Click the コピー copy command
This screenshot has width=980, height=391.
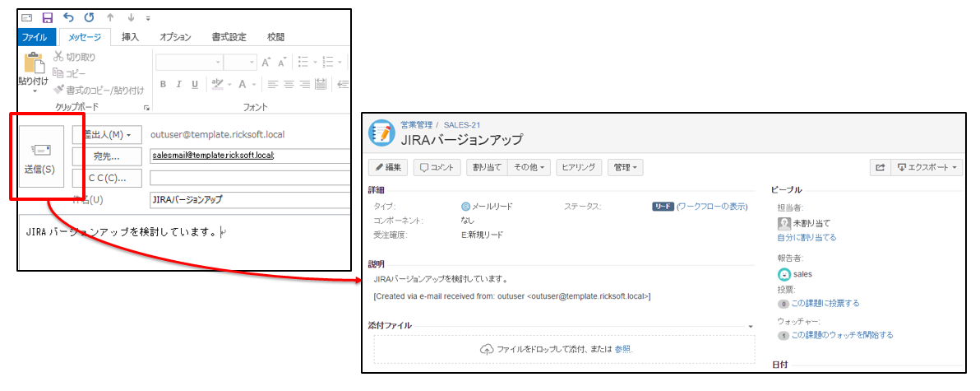(x=70, y=73)
